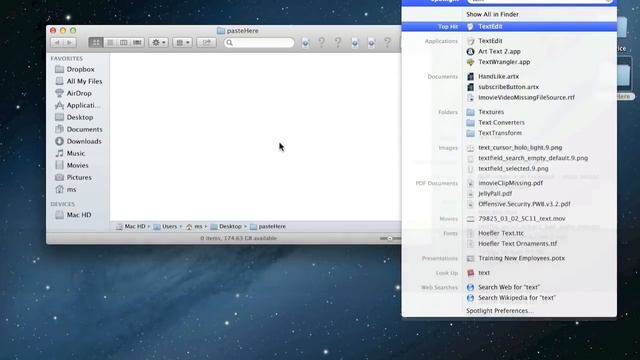
Task: Open the Text Converters folder result
Action: coord(501,122)
